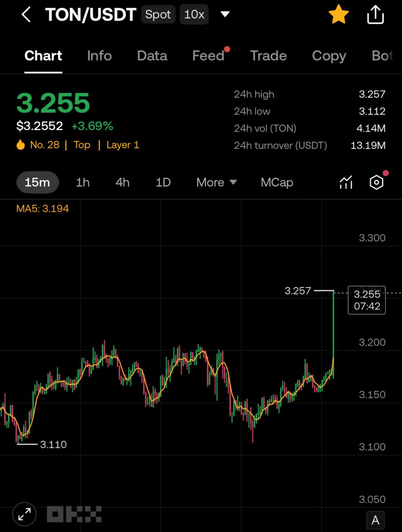Screen dimensions: 402x532
Task: Select the MCap chart view
Action: pos(277,182)
